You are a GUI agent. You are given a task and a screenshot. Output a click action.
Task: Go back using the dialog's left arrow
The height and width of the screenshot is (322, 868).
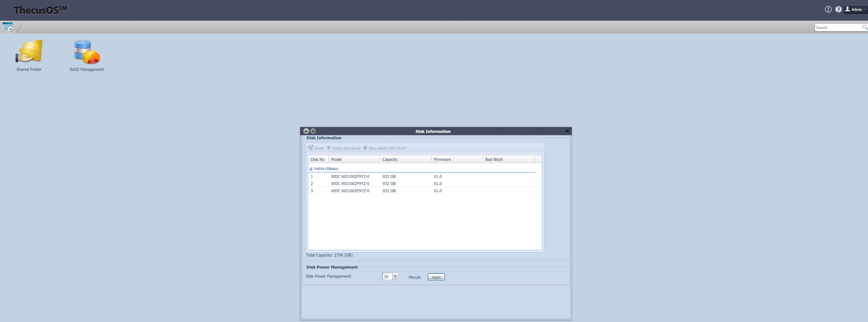tap(306, 131)
